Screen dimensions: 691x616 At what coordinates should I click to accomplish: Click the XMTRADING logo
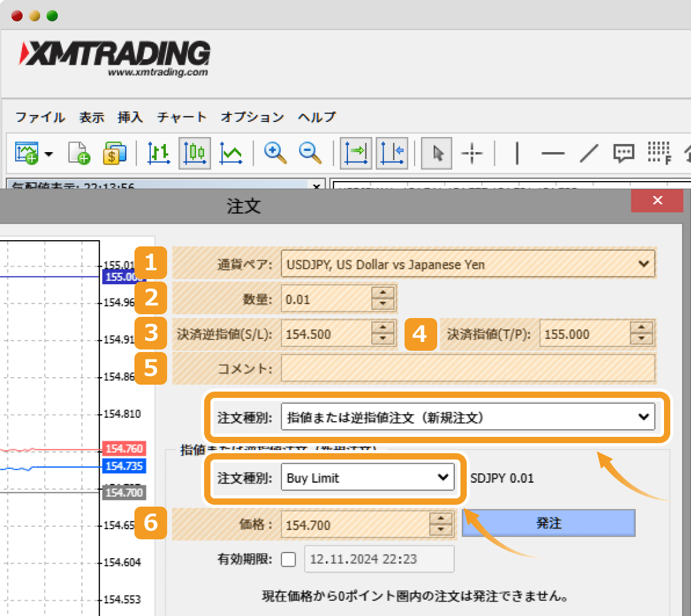click(x=114, y=58)
